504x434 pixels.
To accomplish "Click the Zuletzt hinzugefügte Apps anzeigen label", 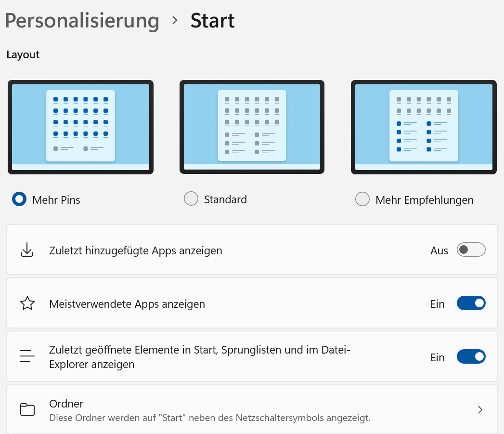I will click(x=136, y=250).
